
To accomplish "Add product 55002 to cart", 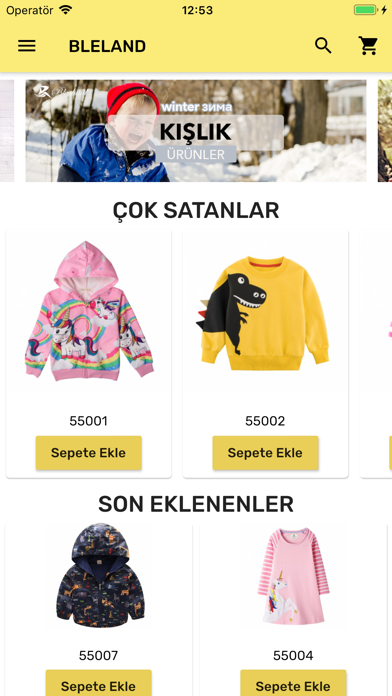I will click(x=265, y=453).
